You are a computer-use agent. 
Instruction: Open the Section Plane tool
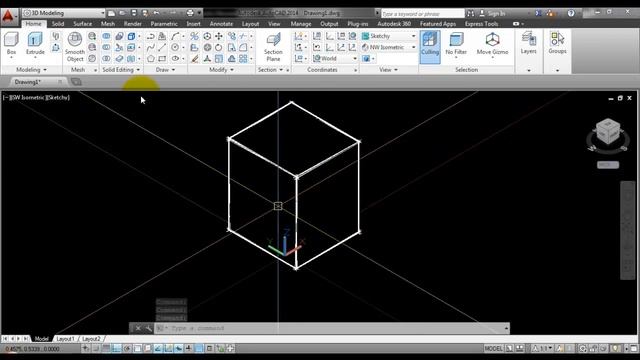click(x=273, y=47)
